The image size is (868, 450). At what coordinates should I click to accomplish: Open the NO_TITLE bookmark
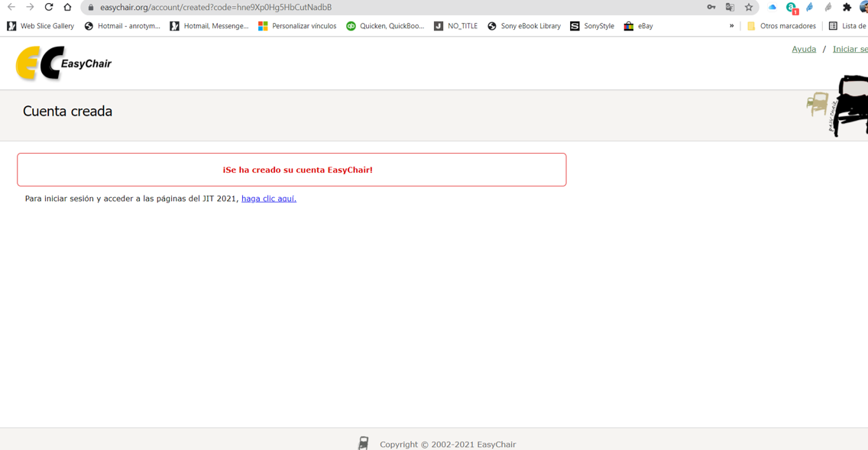tap(455, 26)
